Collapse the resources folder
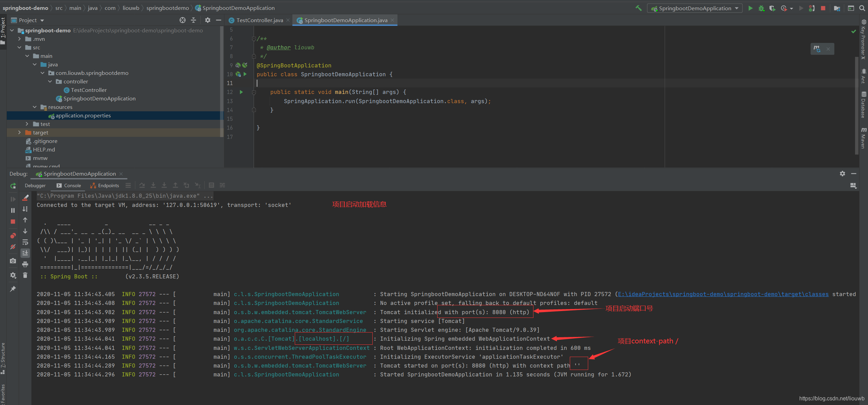868x405 pixels. pos(35,107)
